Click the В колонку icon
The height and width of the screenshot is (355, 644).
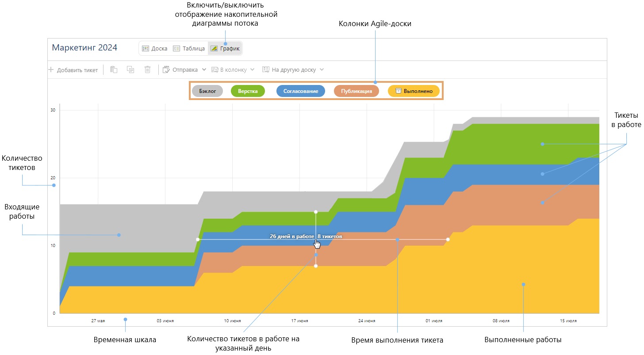pyautogui.click(x=215, y=69)
